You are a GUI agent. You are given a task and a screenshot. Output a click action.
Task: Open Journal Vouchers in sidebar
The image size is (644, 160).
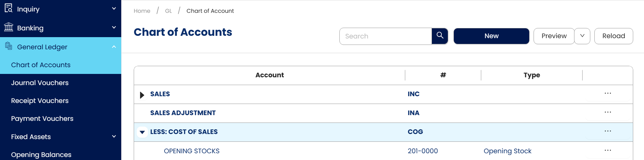(x=40, y=83)
